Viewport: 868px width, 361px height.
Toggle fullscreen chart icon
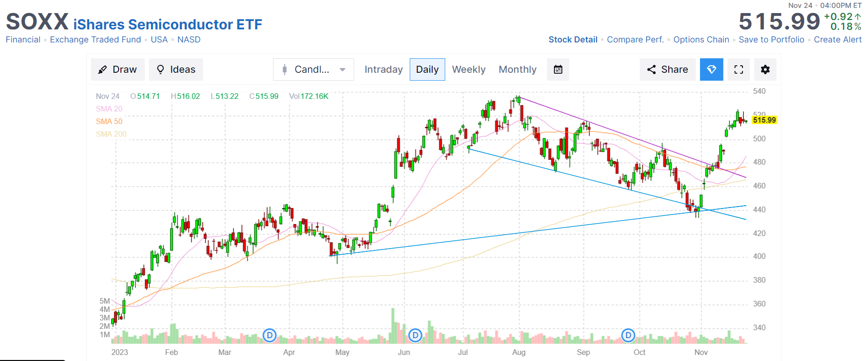pyautogui.click(x=739, y=69)
